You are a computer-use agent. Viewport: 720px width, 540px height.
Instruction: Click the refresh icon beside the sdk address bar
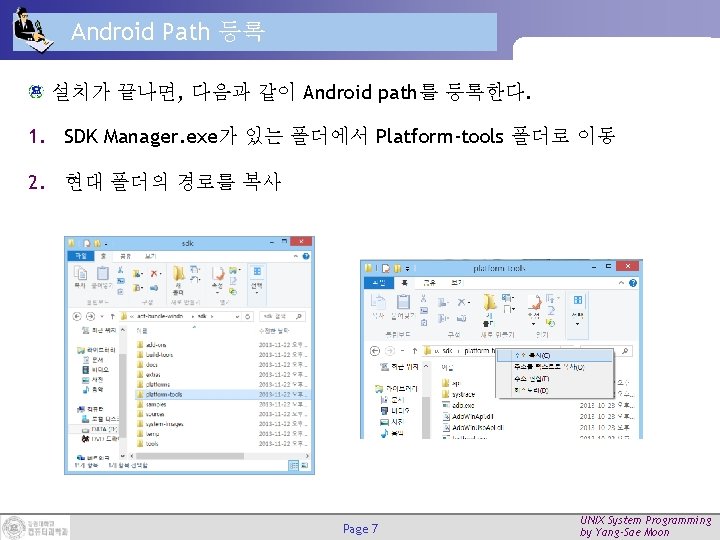(x=248, y=316)
